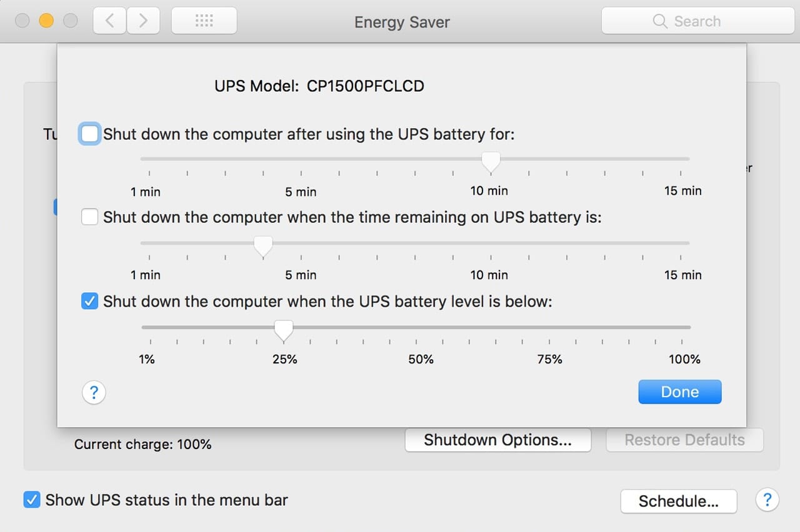
Task: Disable shutdown when battery level is below
Action: pyautogui.click(x=90, y=302)
